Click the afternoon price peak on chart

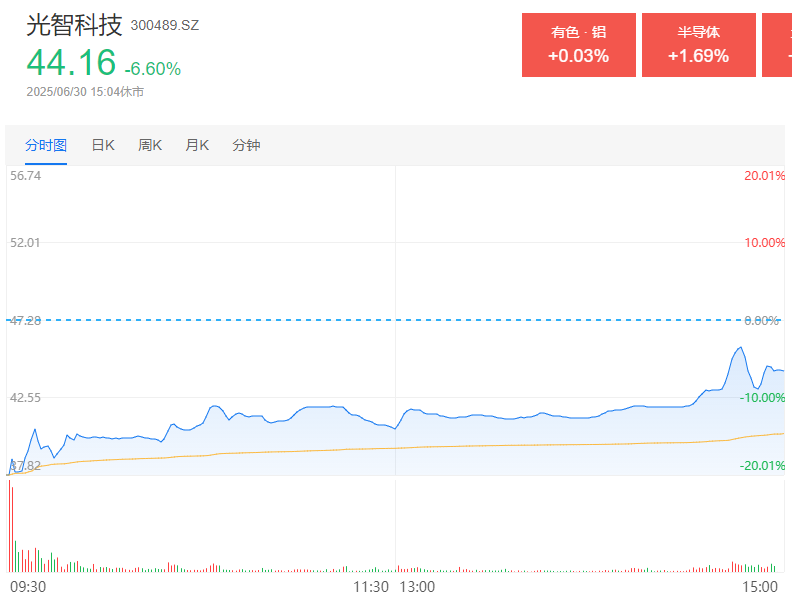point(741,347)
